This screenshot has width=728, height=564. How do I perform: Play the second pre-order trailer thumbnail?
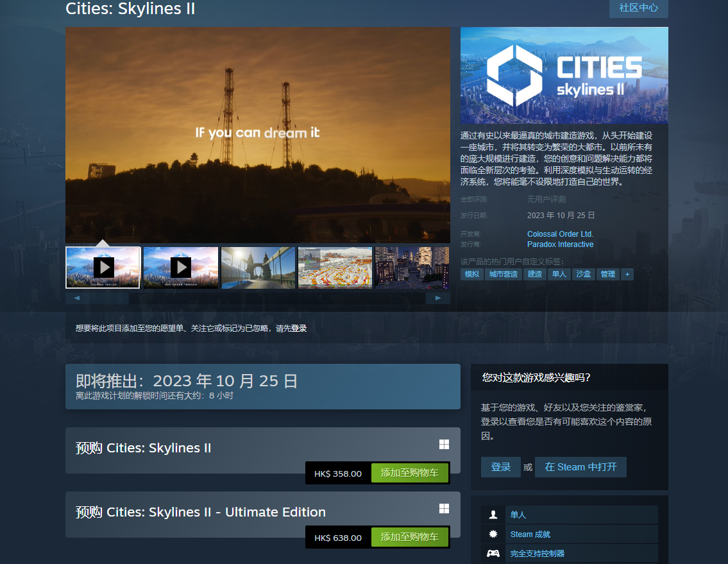coord(181,268)
